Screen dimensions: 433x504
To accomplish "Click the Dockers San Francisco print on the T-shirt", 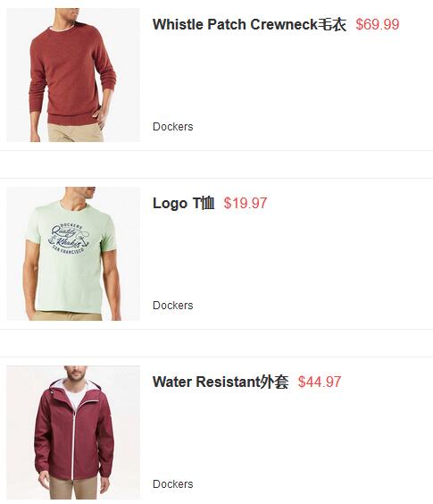I will pos(69,239).
